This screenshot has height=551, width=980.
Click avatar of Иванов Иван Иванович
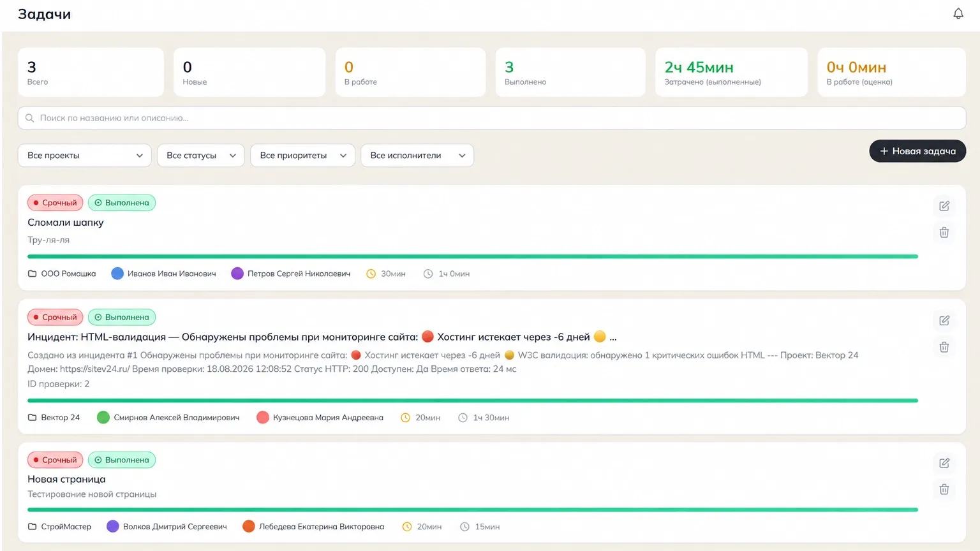[117, 274]
